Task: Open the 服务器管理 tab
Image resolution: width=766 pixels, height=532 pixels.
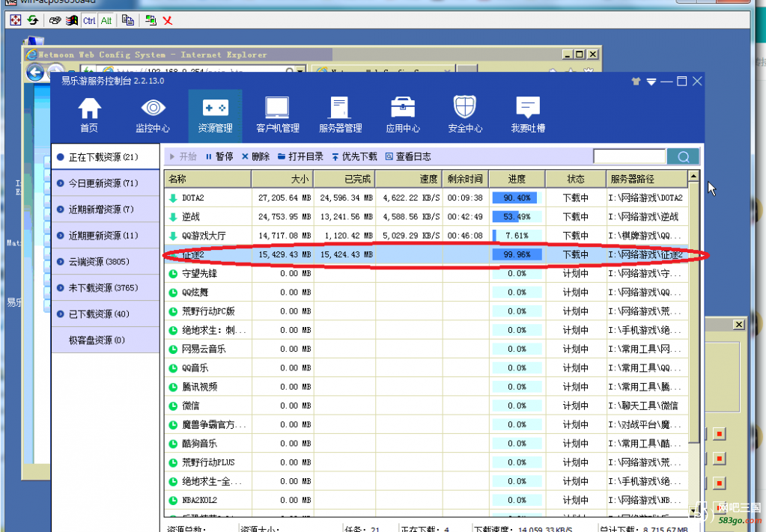Action: pos(340,115)
